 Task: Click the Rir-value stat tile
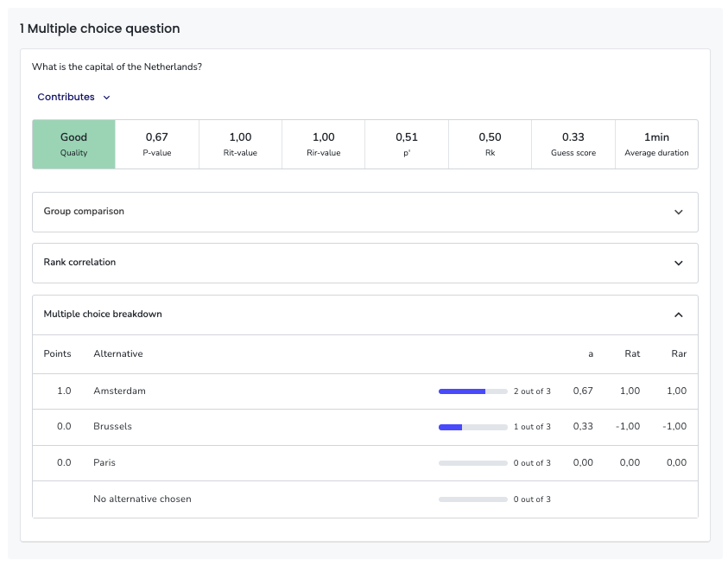pyautogui.click(x=323, y=144)
